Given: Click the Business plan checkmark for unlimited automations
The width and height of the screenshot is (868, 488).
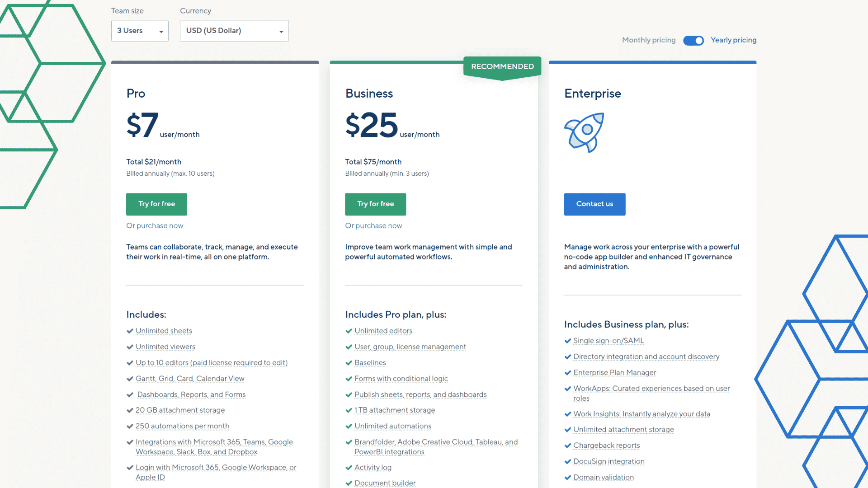Looking at the screenshot, I should point(349,426).
